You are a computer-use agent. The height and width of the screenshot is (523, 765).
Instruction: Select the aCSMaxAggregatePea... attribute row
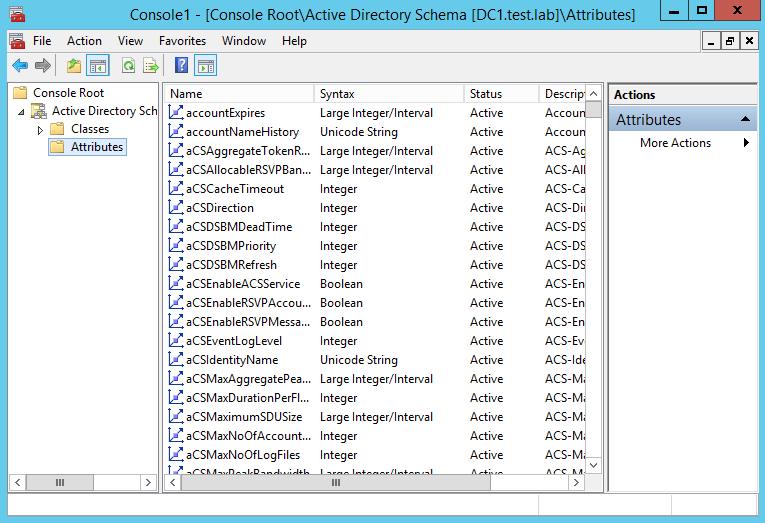click(x=376, y=379)
